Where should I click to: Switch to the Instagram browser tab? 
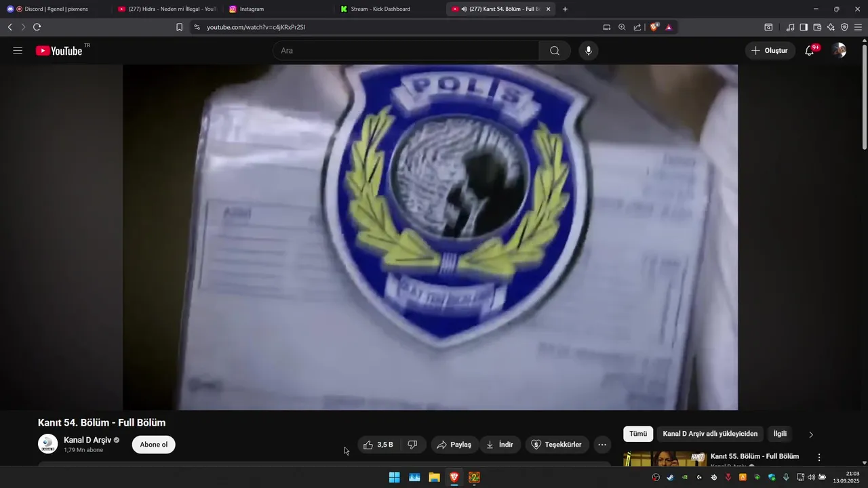click(x=278, y=9)
